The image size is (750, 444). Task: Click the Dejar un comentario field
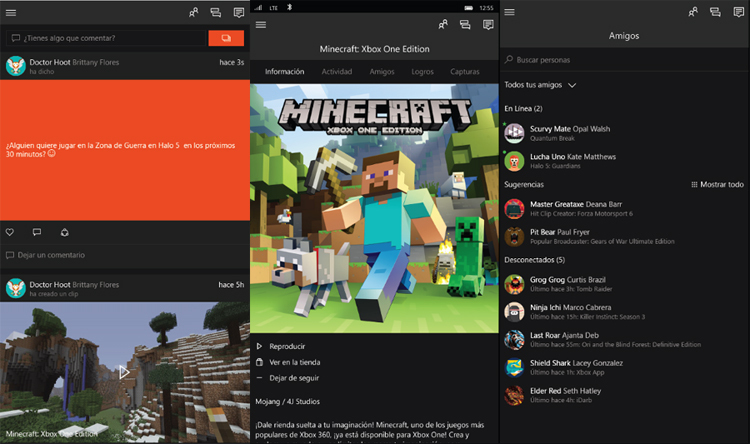[50, 256]
